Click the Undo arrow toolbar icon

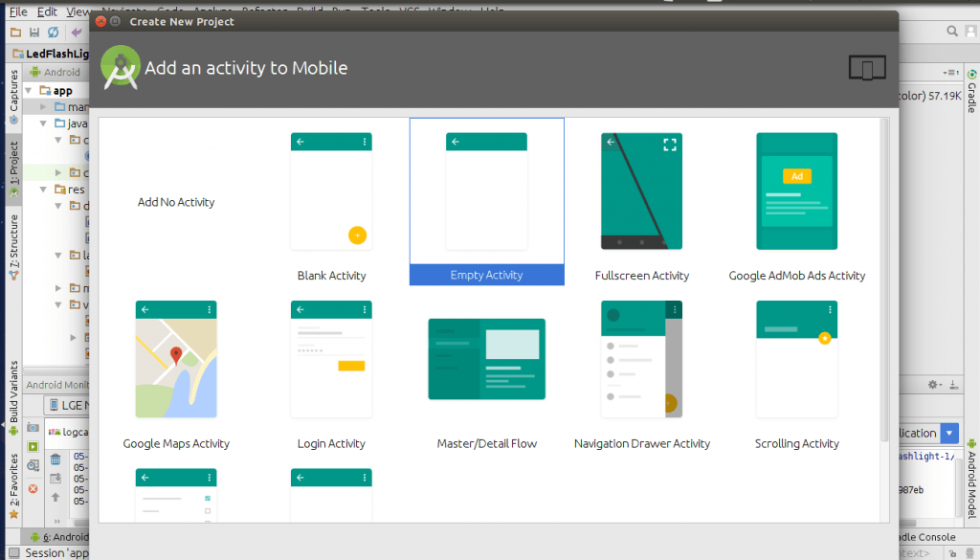point(77,32)
